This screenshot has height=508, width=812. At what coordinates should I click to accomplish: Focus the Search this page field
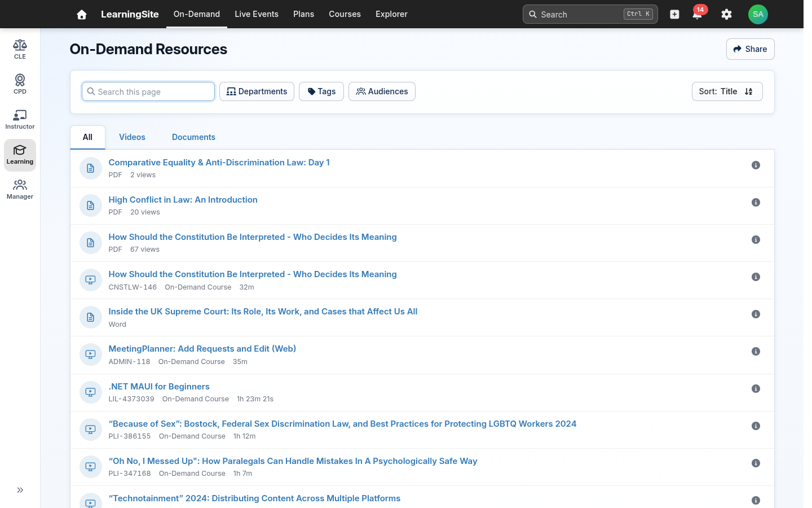[x=148, y=91]
